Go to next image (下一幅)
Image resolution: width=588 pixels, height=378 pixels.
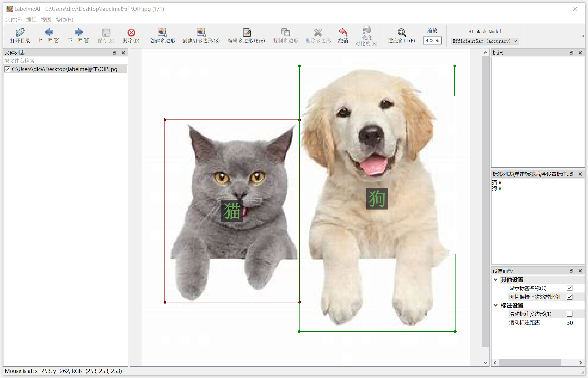[x=79, y=32]
